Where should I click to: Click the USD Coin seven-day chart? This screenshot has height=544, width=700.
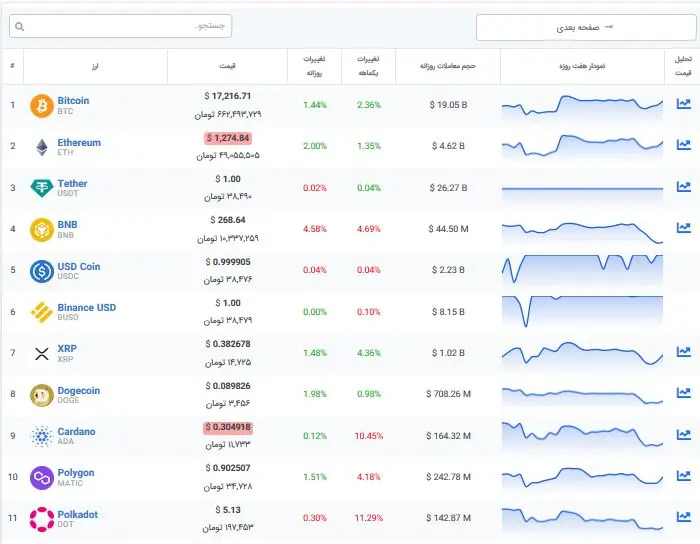coord(582,270)
